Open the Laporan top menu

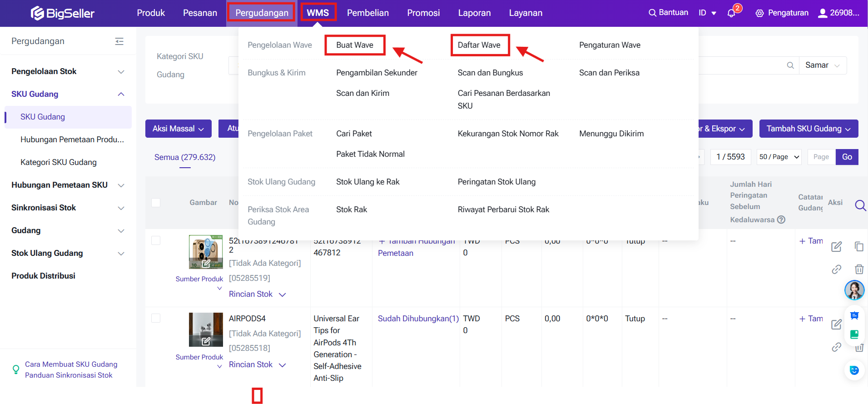(x=474, y=13)
